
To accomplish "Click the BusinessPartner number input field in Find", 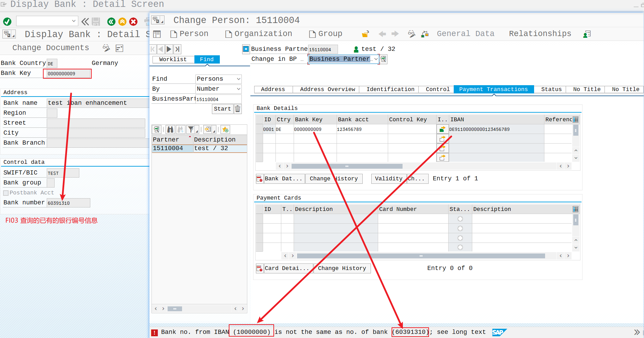I will (218, 99).
